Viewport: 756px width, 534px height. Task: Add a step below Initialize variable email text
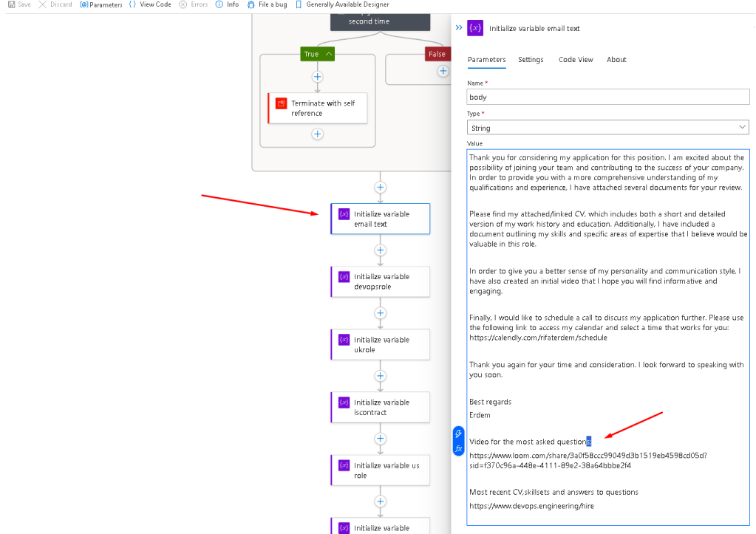pos(381,250)
